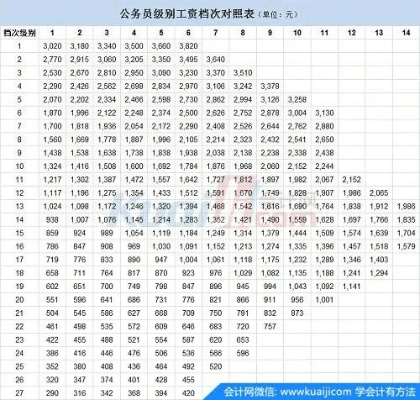Viewport: 420px width, 400px height.
Task: Select the 2,770 cell in level 2
Action: click(x=52, y=59)
